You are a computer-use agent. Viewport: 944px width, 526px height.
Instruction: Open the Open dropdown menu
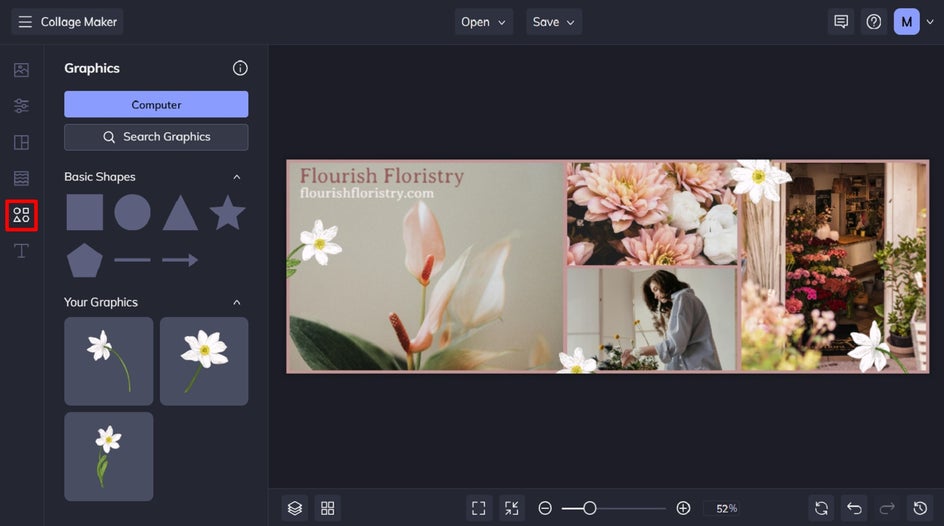pyautogui.click(x=483, y=22)
